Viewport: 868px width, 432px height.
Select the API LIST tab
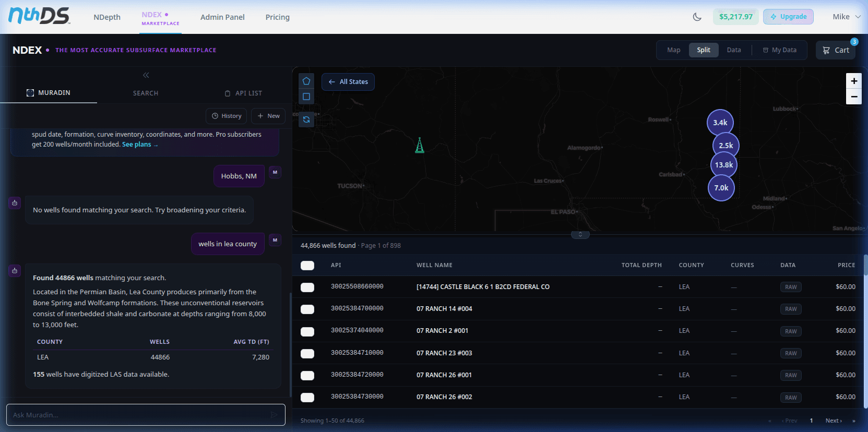(x=243, y=93)
